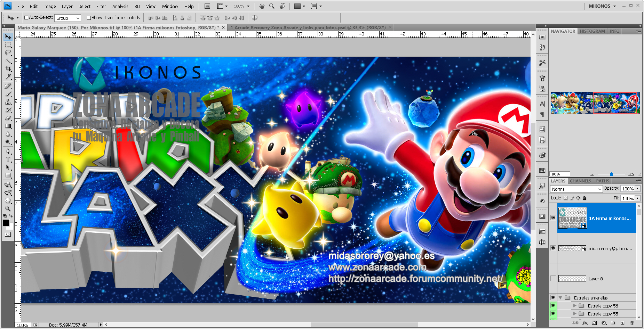Open the collapsed Actions panel icon

pyautogui.click(x=542, y=37)
